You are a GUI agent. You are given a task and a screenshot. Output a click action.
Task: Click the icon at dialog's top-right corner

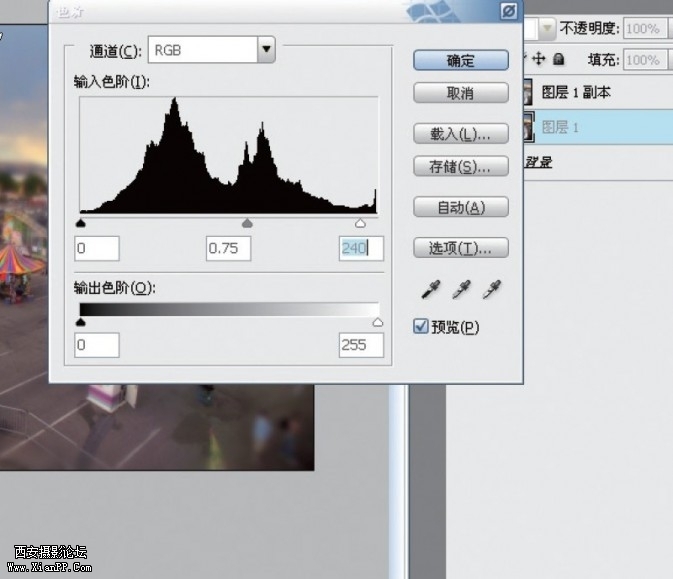click(x=509, y=11)
